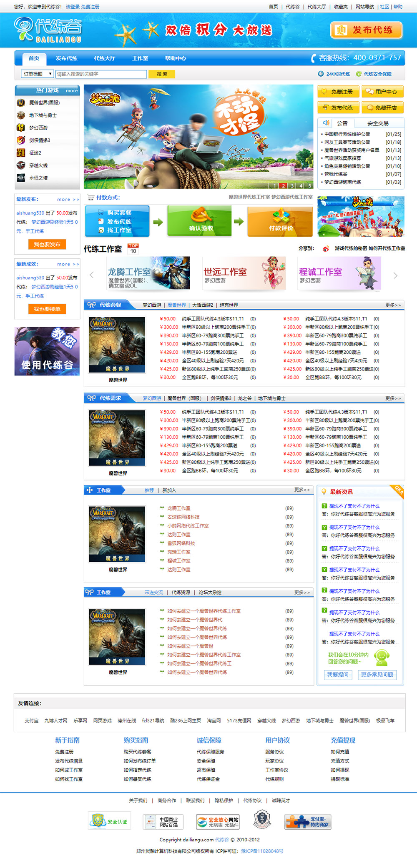Click the 确认验收 green step tile
Image resolution: width=417 pixels, height=868 pixels.
[199, 221]
